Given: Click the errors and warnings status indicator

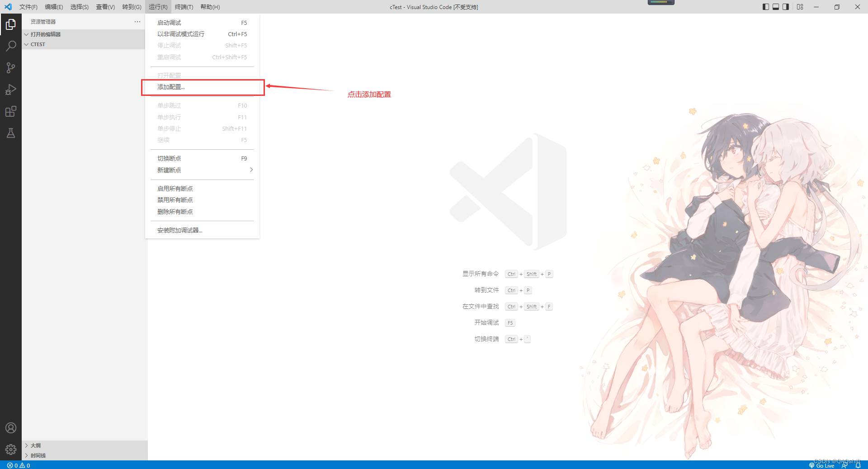Looking at the screenshot, I should point(19,465).
